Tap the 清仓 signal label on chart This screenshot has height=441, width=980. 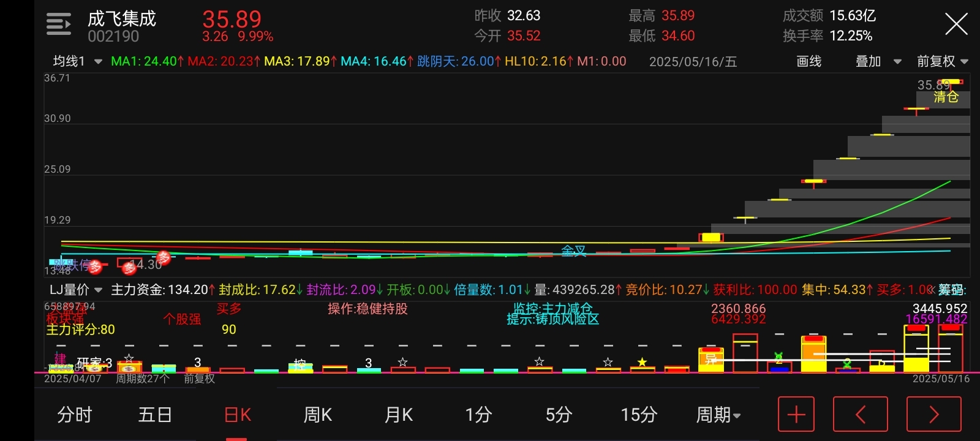pyautogui.click(x=946, y=97)
